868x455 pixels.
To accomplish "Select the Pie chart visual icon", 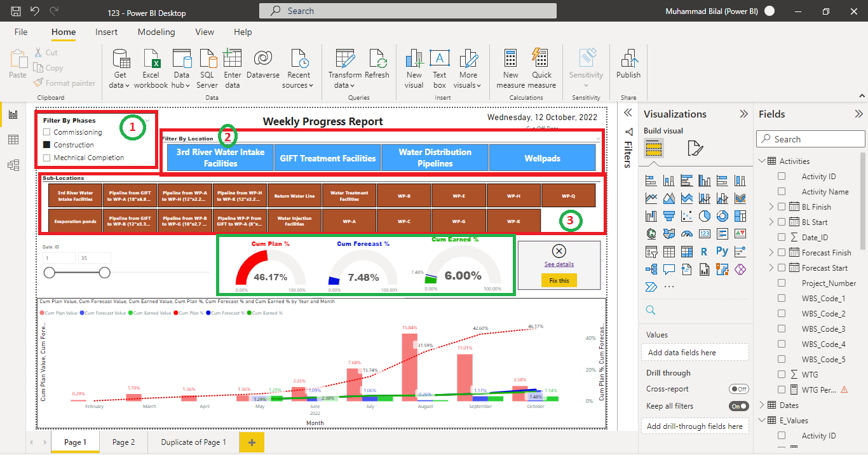I will (704, 216).
